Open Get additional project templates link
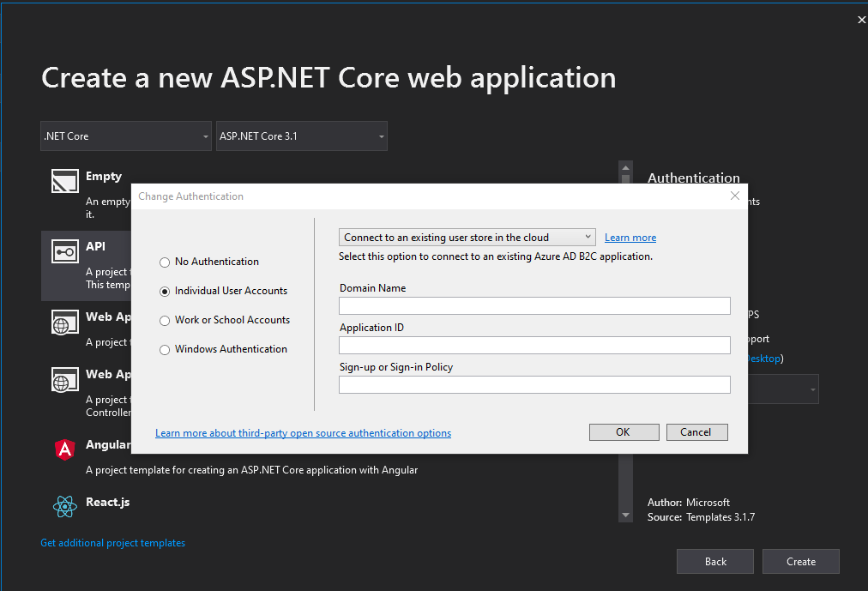Image resolution: width=868 pixels, height=591 pixels. (x=113, y=543)
